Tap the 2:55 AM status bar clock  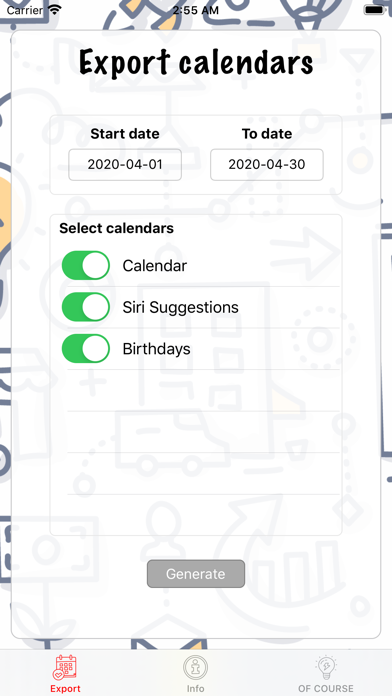click(196, 10)
